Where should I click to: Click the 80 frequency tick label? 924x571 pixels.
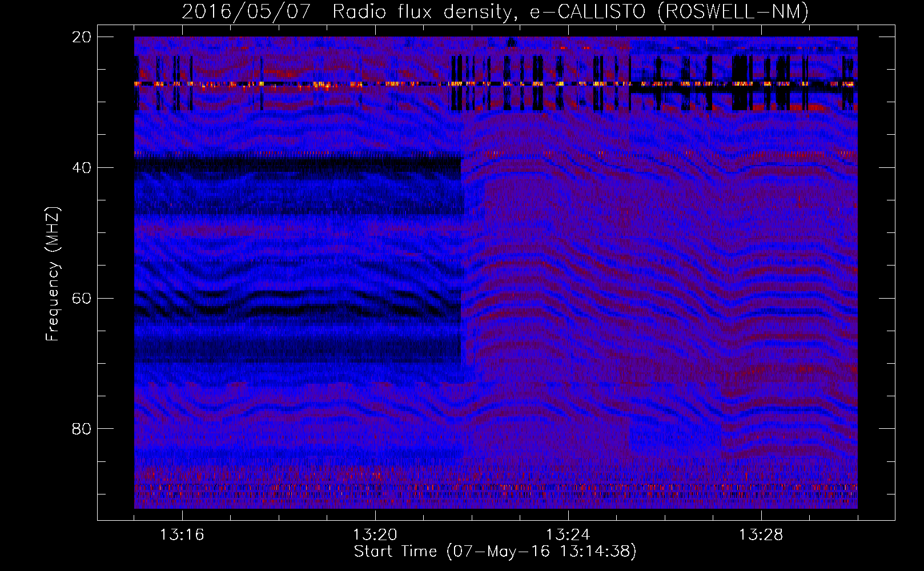pyautogui.click(x=82, y=429)
